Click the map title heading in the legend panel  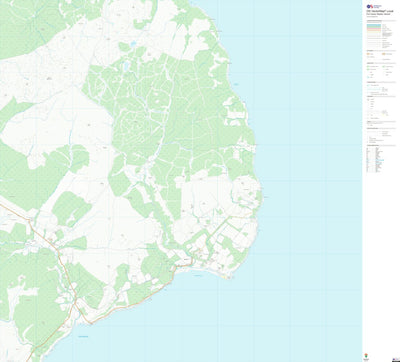380,11
